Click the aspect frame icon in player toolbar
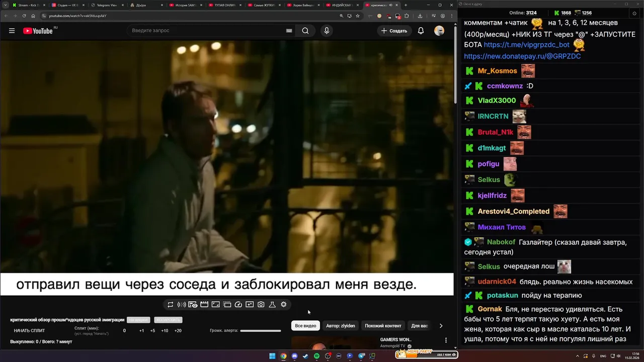The height and width of the screenshot is (362, 644). coord(215,305)
